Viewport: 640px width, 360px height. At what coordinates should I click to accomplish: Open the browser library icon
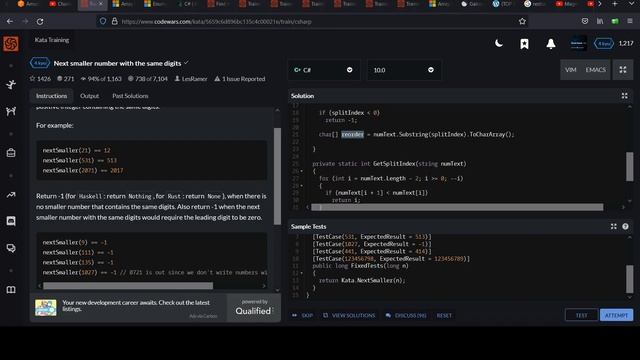click(600, 21)
